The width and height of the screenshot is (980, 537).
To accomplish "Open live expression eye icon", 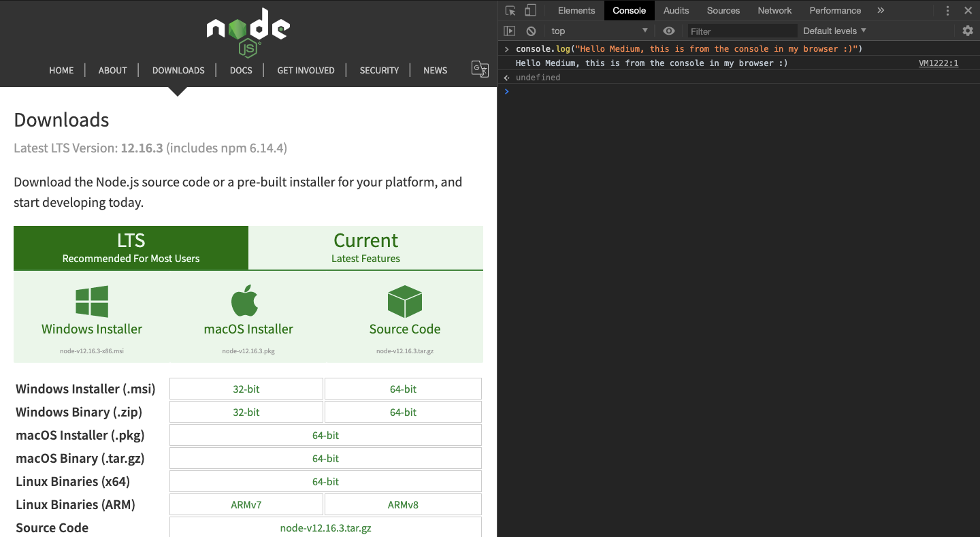I will (x=669, y=31).
